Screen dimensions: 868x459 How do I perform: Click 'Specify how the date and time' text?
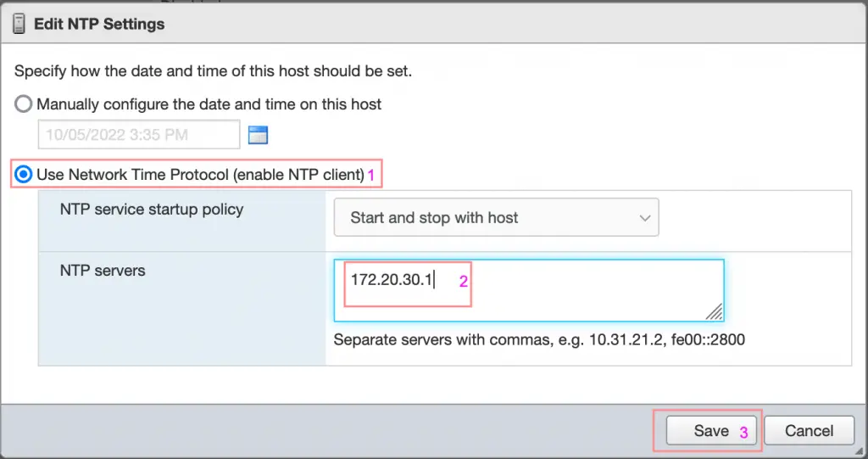pyautogui.click(x=213, y=71)
